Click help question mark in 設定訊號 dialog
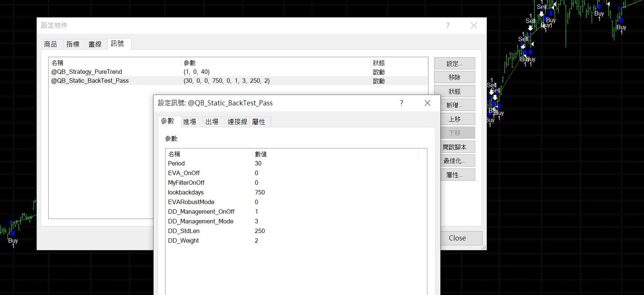This screenshot has width=644, height=295. [401, 103]
